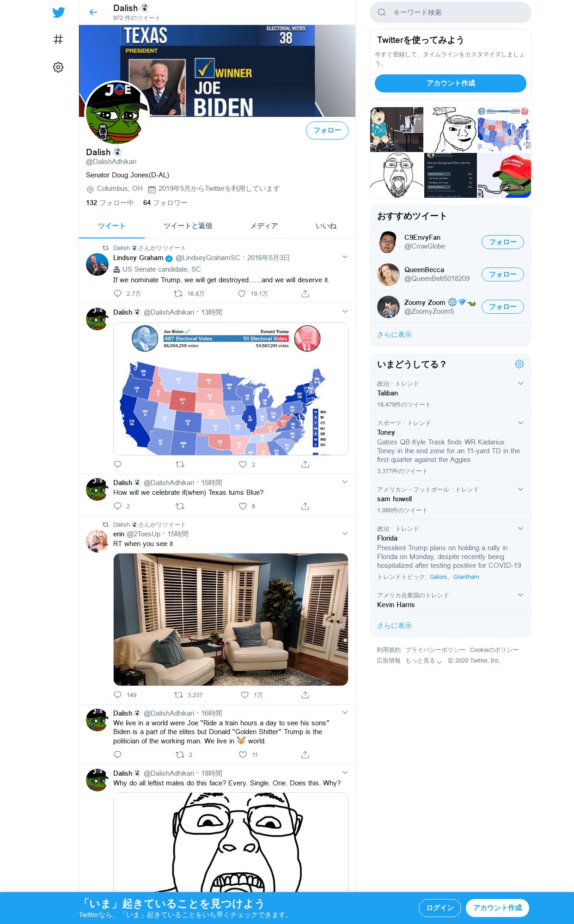This screenshot has height=924, width=574.
Task: Expand options for Lindsey Graham tweet
Action: [x=345, y=257]
